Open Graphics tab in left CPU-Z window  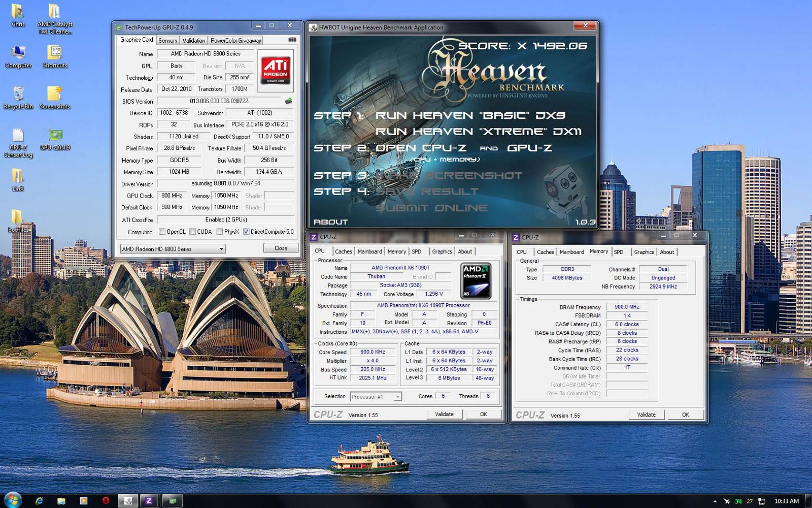coord(442,251)
